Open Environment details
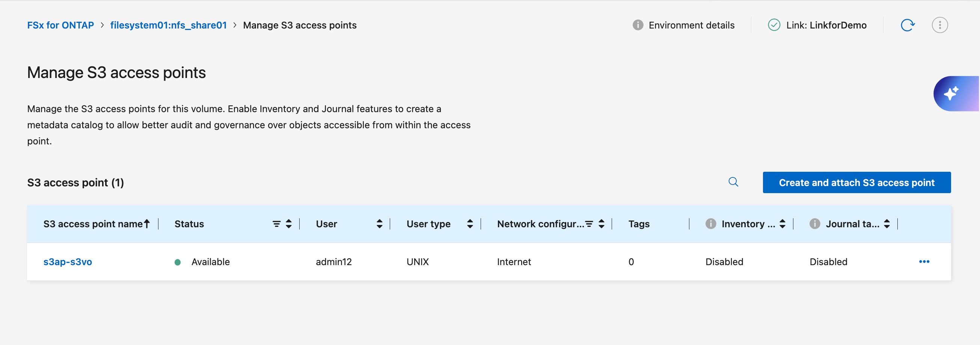This screenshot has height=345, width=980. (691, 25)
